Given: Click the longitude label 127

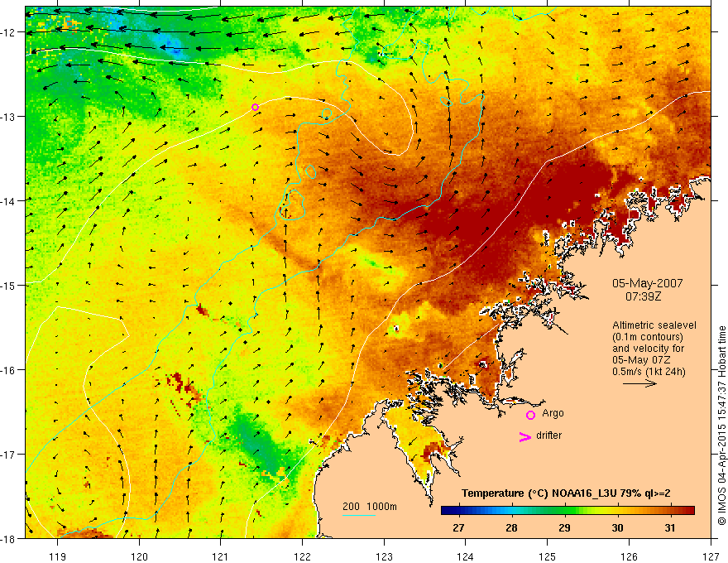Looking at the screenshot, I should [x=711, y=556].
